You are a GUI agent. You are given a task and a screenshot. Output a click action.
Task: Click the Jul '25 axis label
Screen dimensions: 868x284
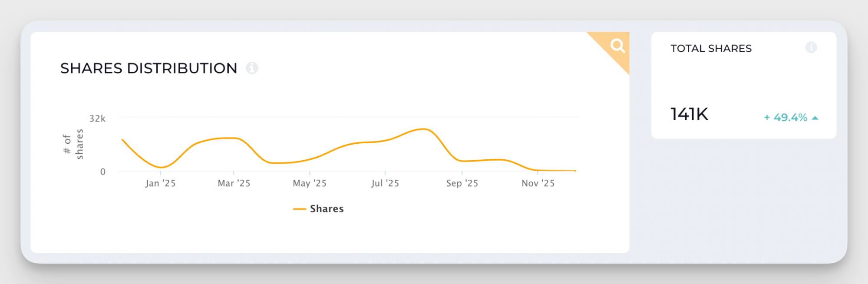(385, 183)
